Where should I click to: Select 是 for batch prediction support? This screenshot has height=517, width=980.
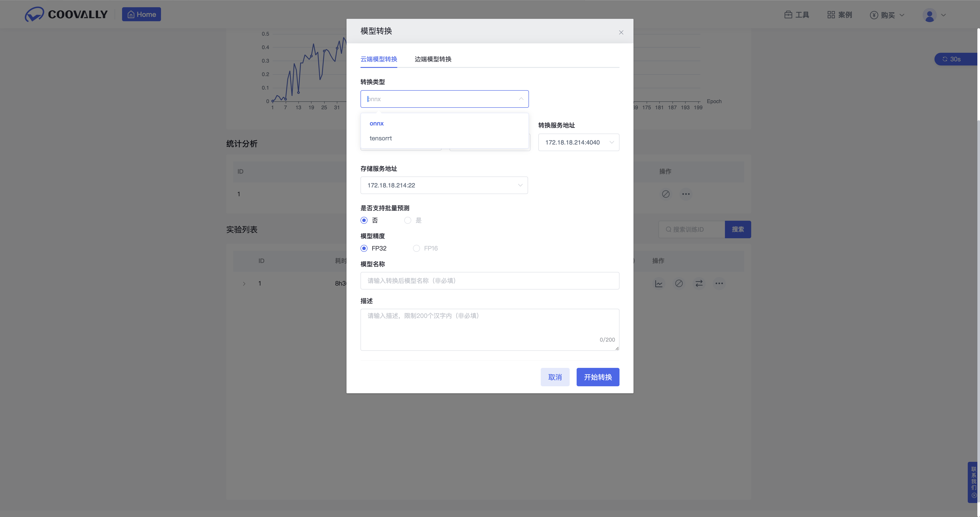(408, 221)
